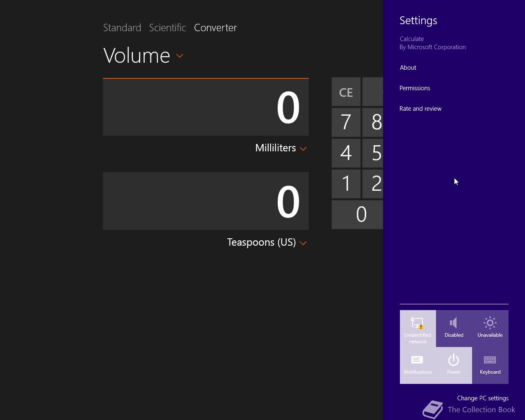The image size is (525, 420).
Task: Expand the Volume category dropdown
Action: click(143, 55)
